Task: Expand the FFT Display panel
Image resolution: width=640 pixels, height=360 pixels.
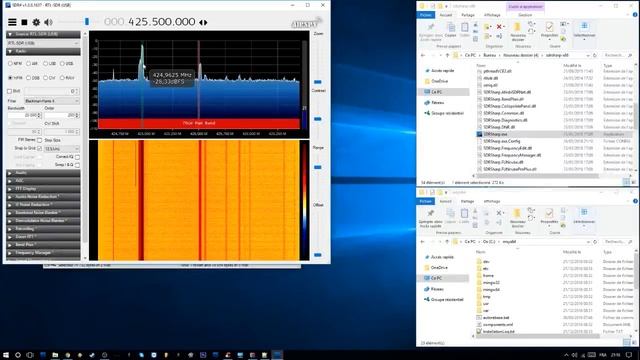Action: tap(43, 189)
